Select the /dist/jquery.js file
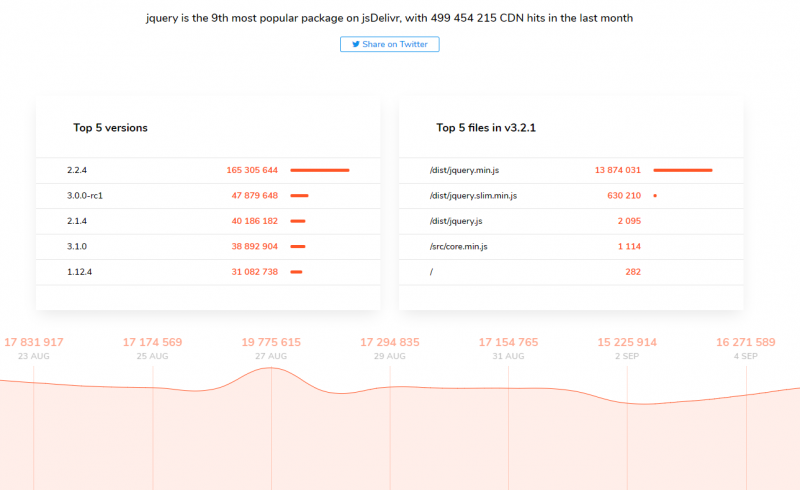This screenshot has width=800, height=490. click(456, 221)
